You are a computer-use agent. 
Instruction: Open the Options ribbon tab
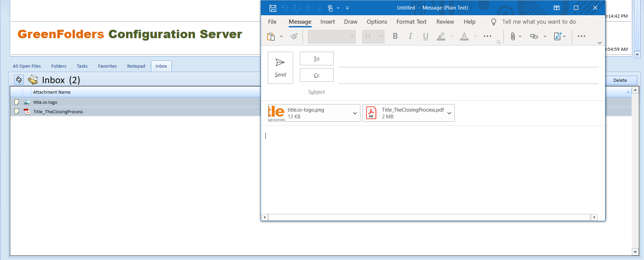(377, 22)
